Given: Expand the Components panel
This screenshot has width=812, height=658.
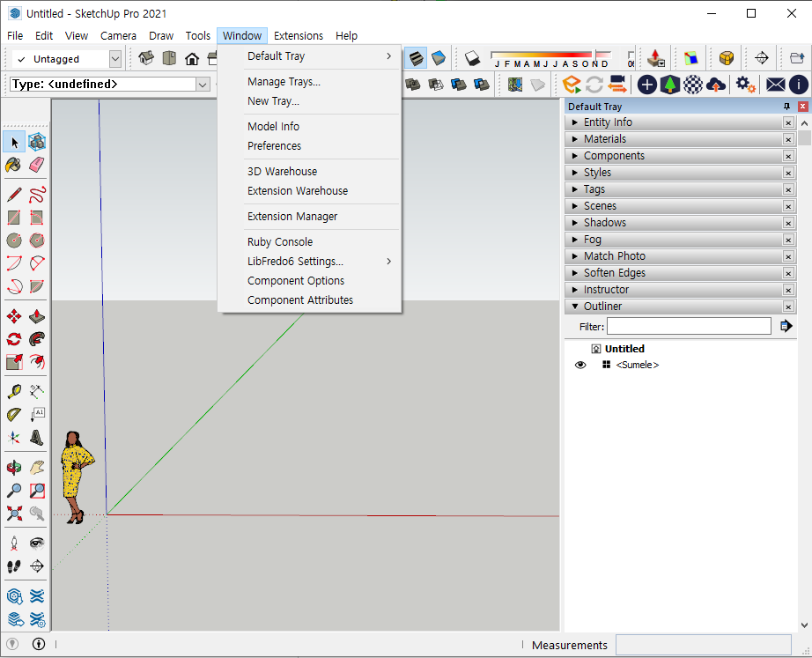Looking at the screenshot, I should pos(575,155).
